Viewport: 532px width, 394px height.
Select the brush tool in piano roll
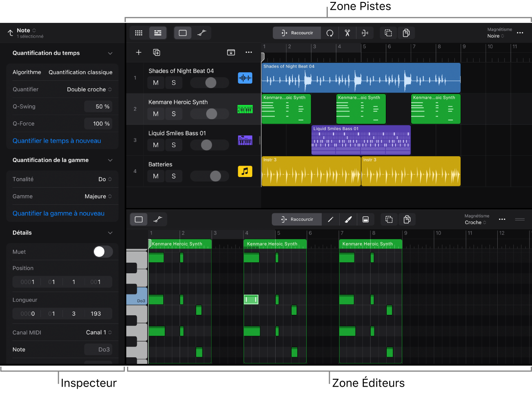[348, 219]
